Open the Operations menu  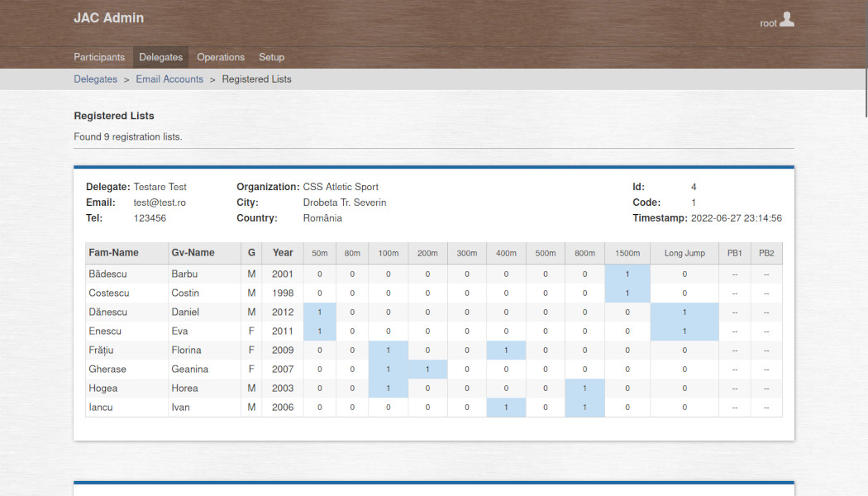coord(221,57)
